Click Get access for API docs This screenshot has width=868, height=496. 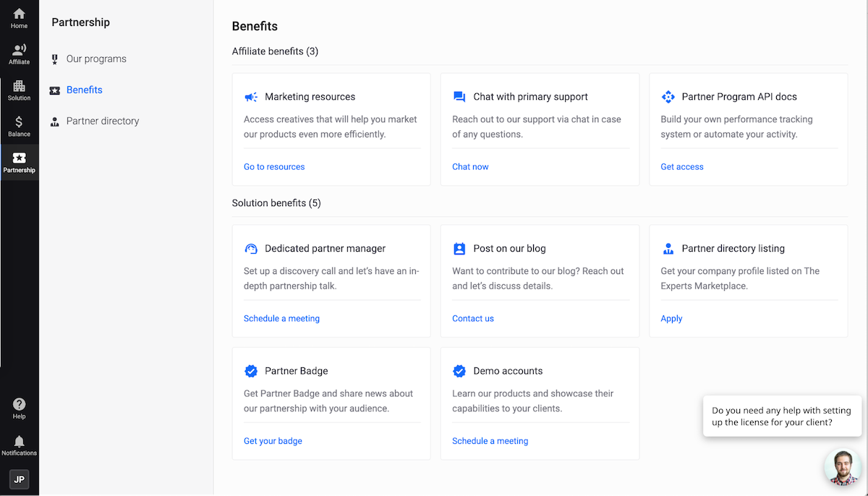[681, 166]
